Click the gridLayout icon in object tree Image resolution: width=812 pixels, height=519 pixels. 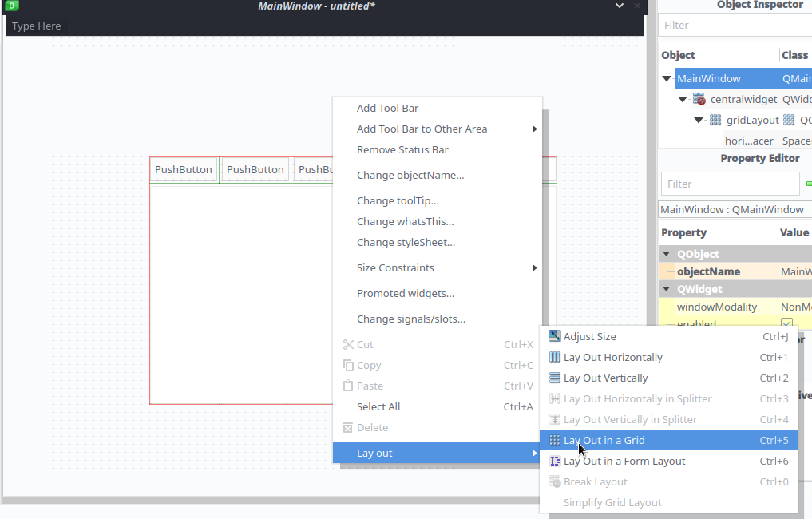(715, 121)
